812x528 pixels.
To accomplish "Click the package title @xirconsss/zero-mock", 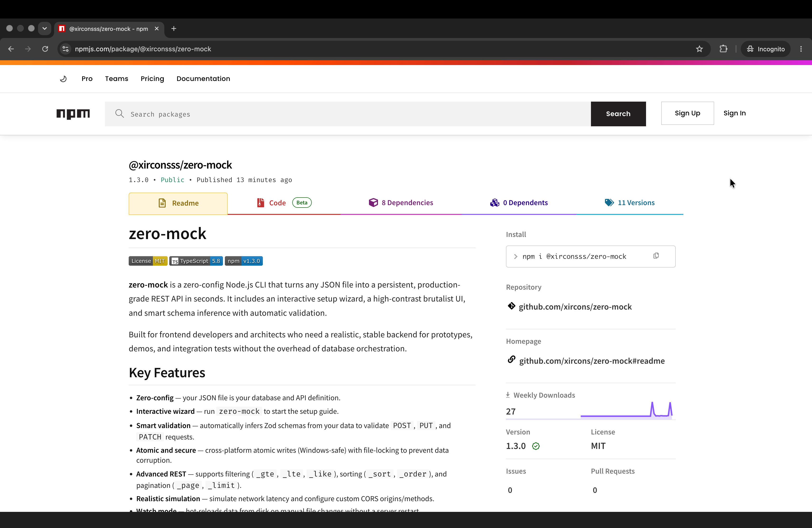I will point(180,165).
